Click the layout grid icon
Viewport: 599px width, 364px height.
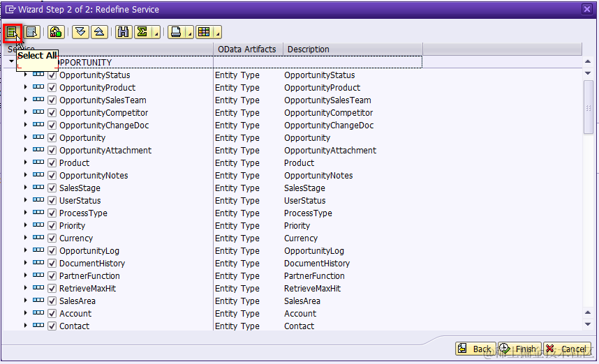[204, 33]
